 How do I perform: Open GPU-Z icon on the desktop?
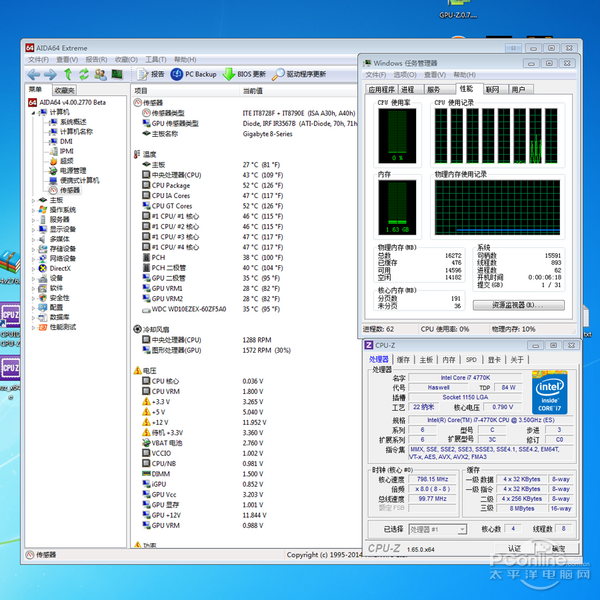459,10
